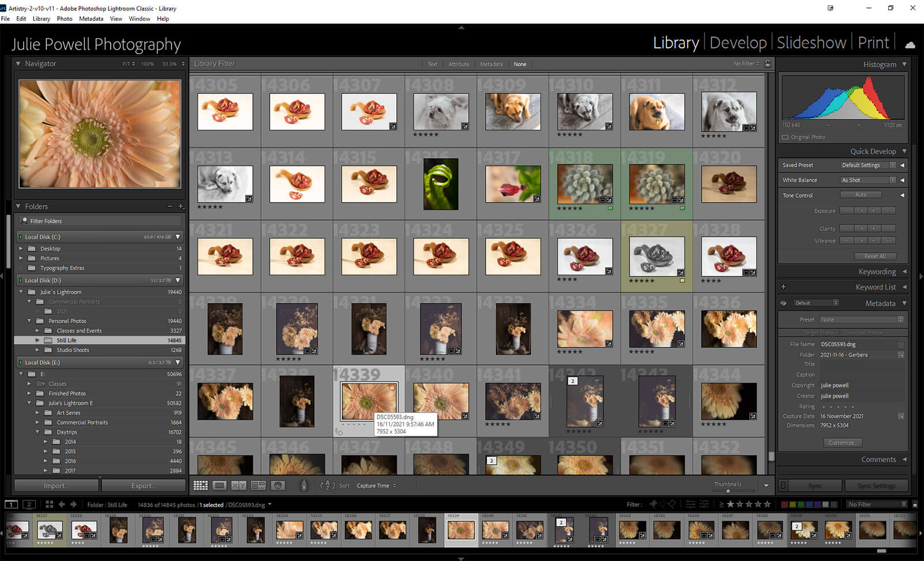Switch to Grid view in the toolbar

(200, 485)
